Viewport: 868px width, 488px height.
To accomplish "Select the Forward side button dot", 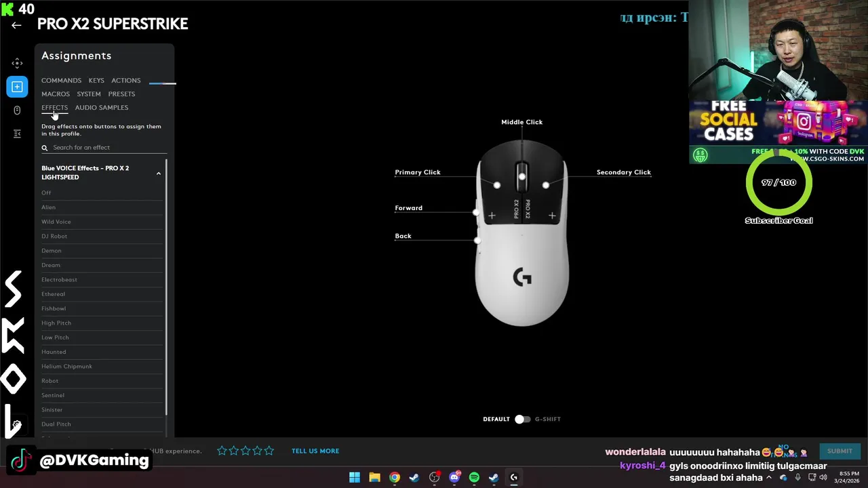I will [x=476, y=213].
